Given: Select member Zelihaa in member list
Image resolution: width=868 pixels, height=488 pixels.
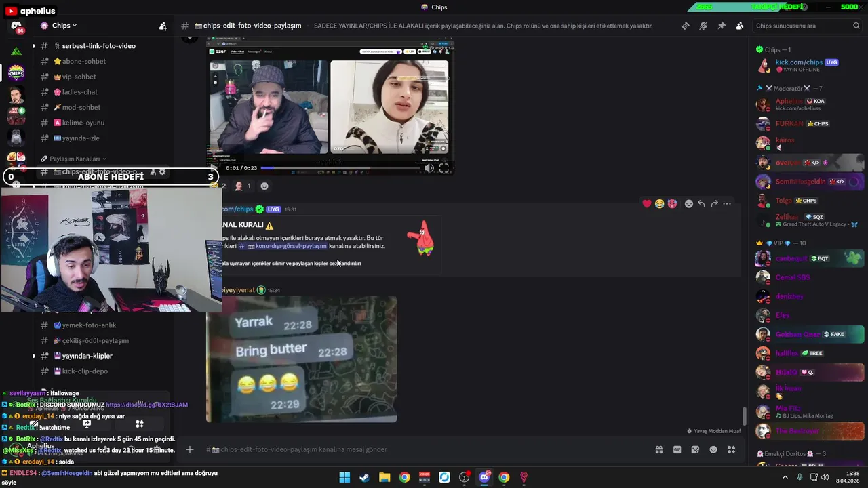Looking at the screenshot, I should click(807, 220).
